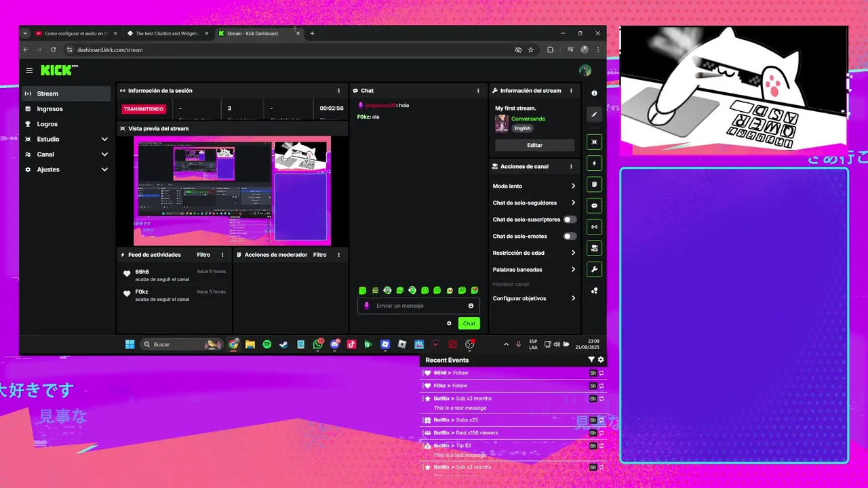Select the F0kz follow activity entry

(175, 295)
